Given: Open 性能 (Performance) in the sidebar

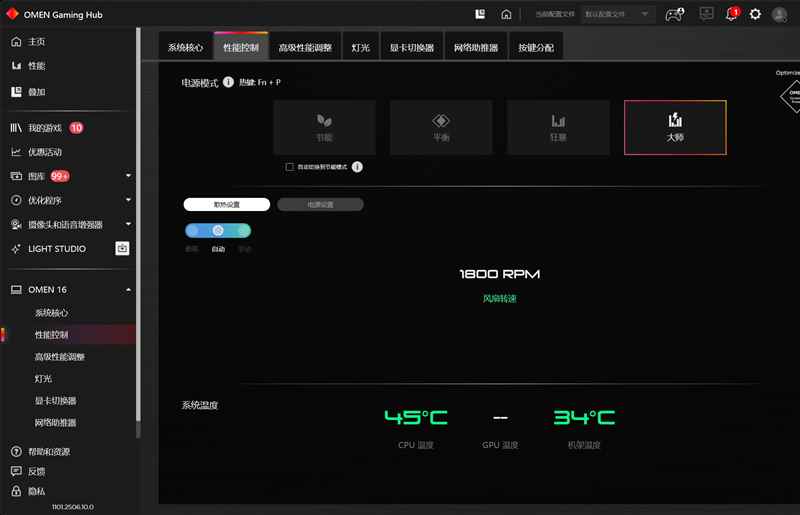Looking at the screenshot, I should [x=36, y=65].
